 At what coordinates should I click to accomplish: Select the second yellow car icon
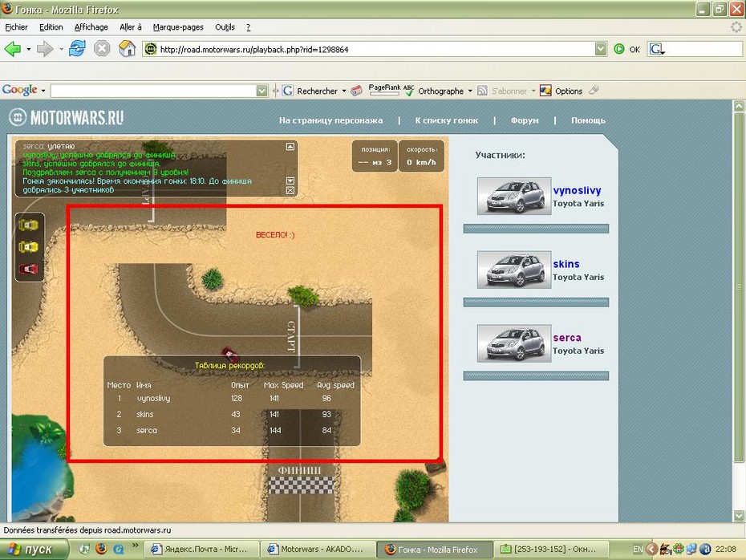[29, 247]
